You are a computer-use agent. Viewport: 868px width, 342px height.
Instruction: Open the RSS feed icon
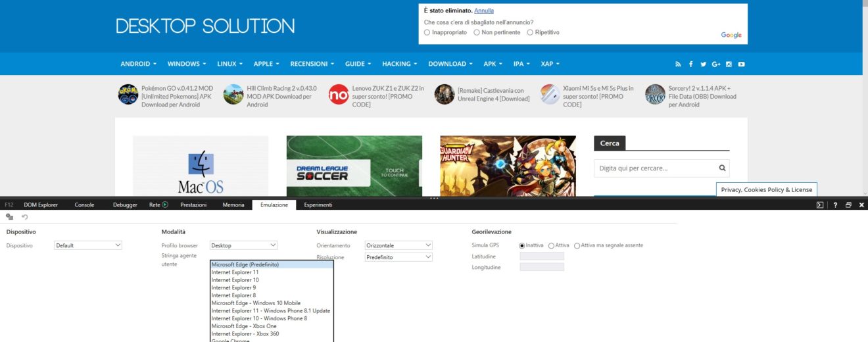point(678,64)
